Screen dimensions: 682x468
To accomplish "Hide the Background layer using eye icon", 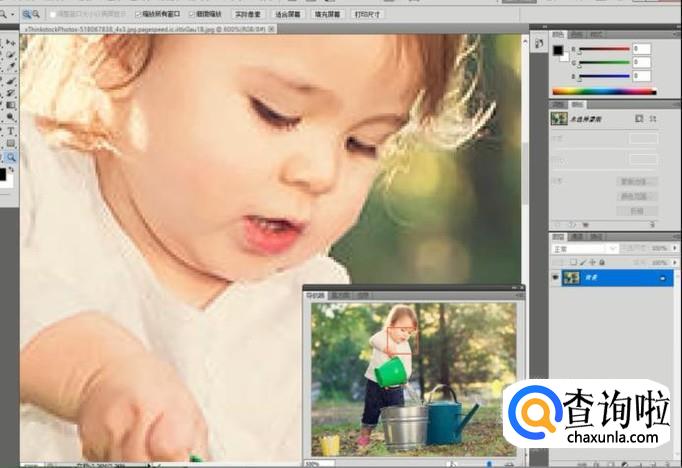I will [x=556, y=278].
